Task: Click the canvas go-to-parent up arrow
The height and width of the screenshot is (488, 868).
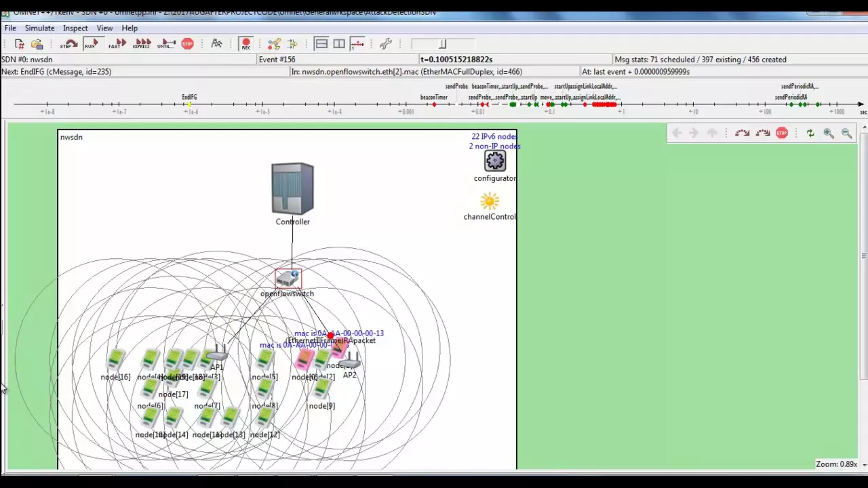Action: (x=711, y=133)
